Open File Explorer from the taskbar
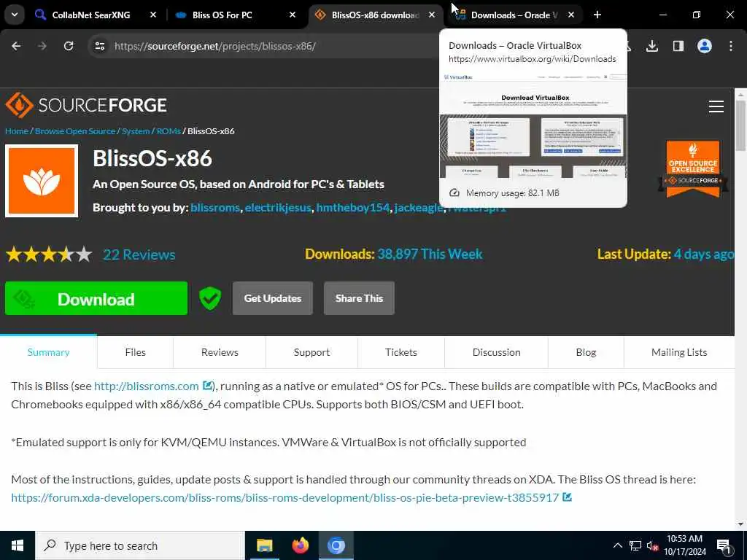This screenshot has width=747, height=560. [x=264, y=545]
